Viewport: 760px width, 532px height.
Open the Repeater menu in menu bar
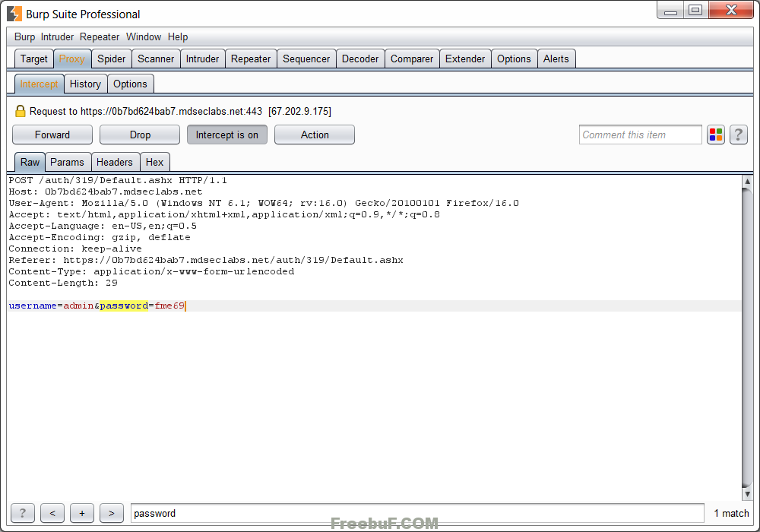click(x=100, y=36)
